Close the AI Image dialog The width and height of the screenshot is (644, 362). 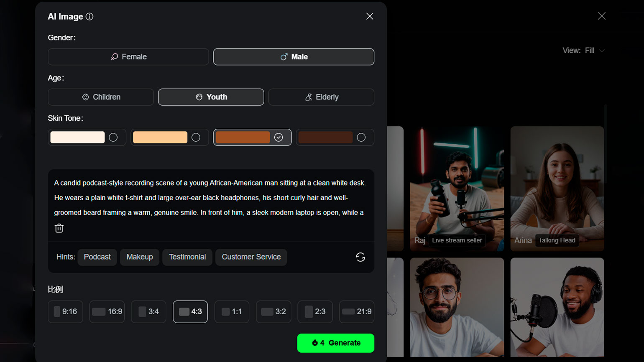click(x=369, y=16)
